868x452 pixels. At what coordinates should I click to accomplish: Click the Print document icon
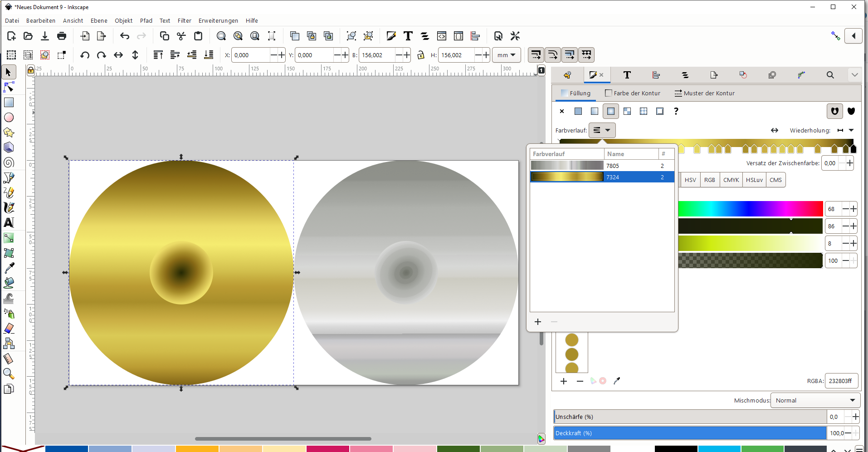click(x=62, y=36)
